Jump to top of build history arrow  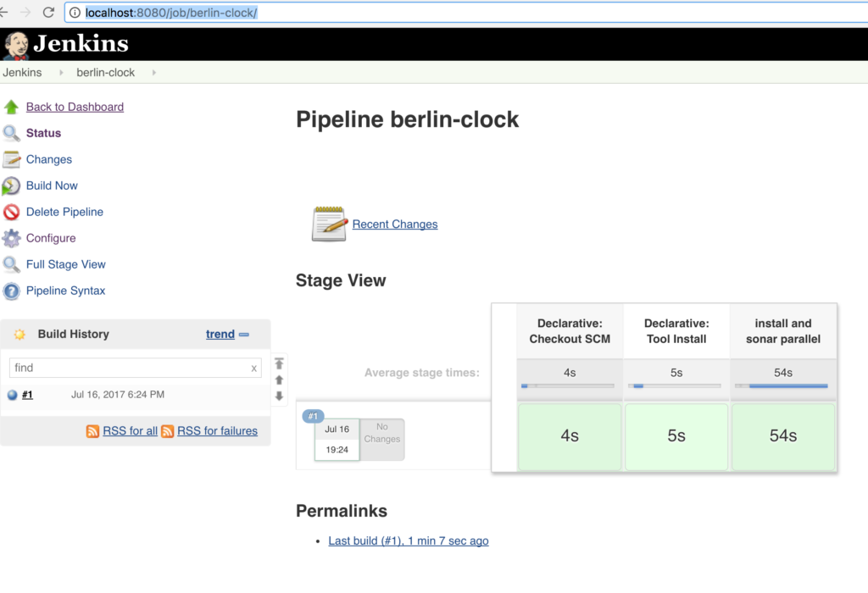click(279, 363)
